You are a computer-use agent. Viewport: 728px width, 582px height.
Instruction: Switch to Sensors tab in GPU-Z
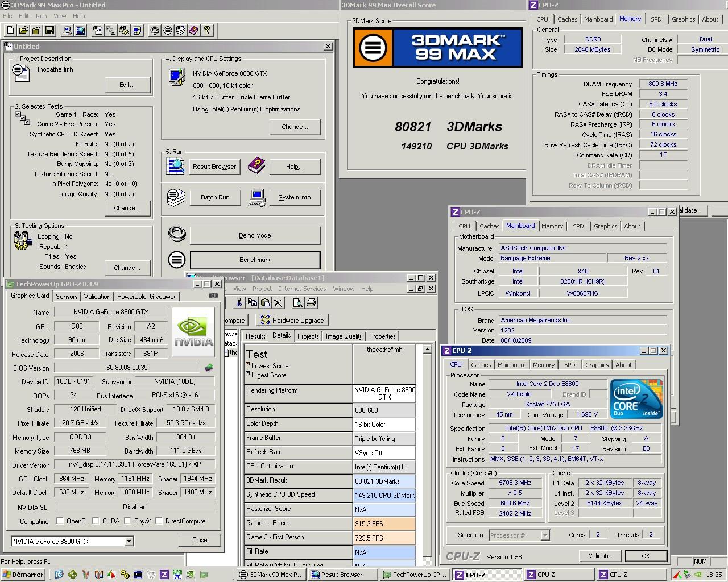67,296
